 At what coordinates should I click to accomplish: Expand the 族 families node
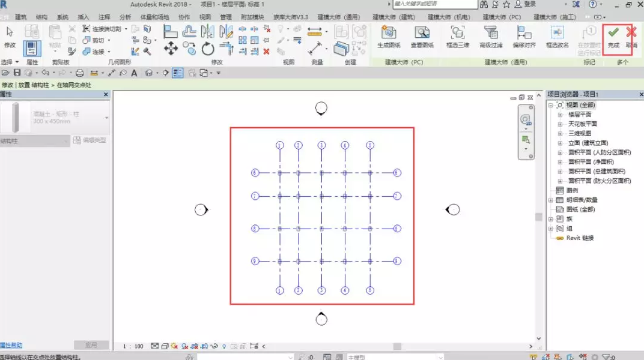tap(551, 219)
